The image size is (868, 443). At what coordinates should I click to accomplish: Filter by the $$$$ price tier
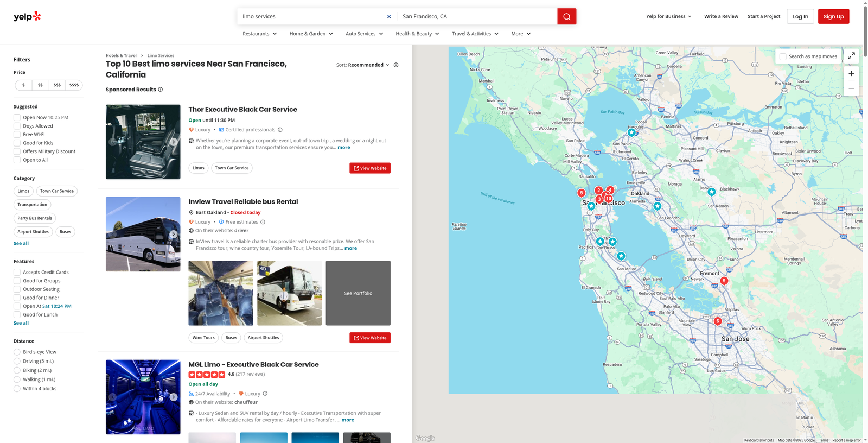pos(74,85)
